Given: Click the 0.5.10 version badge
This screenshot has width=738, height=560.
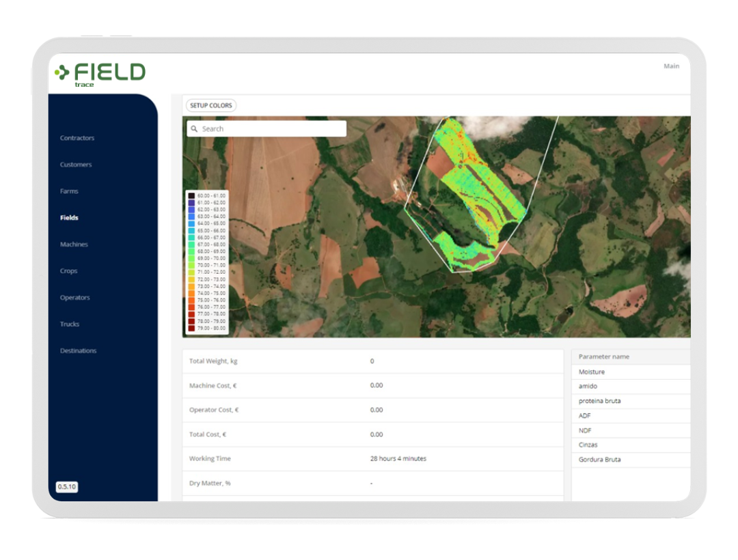Looking at the screenshot, I should (67, 487).
